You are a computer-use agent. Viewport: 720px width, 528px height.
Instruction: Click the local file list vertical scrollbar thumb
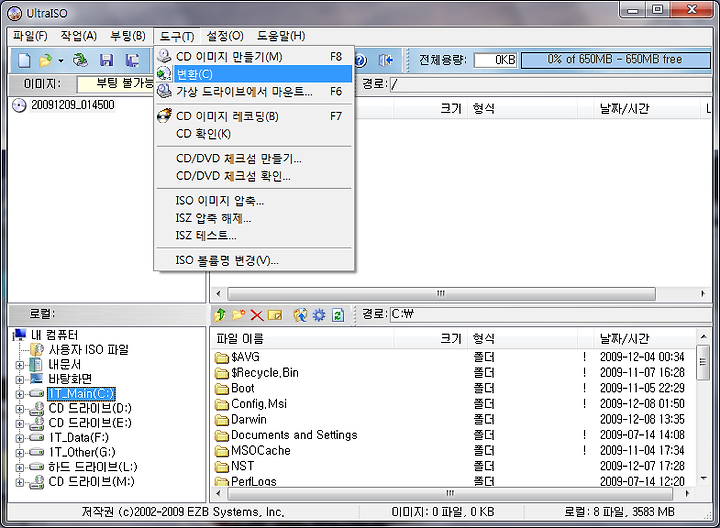pos(703,362)
